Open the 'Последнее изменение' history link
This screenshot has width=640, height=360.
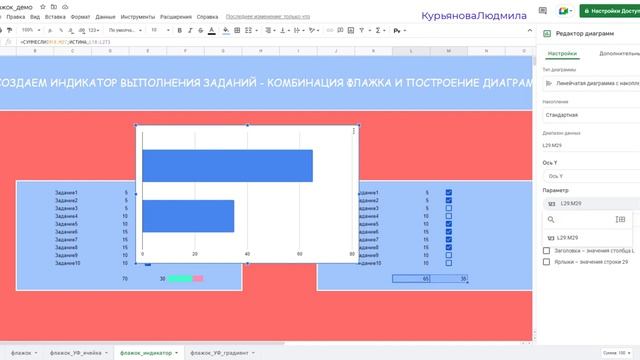[x=268, y=17]
